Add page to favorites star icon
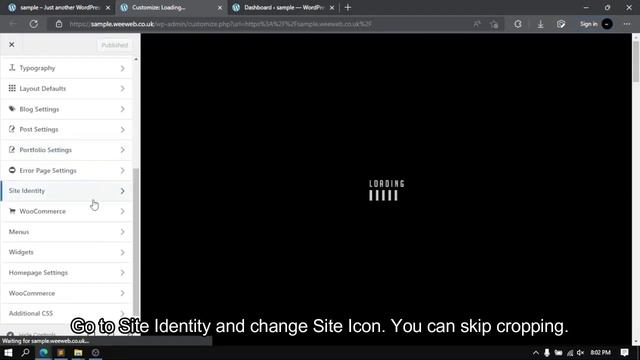This screenshot has height=360, width=640. 494,24
